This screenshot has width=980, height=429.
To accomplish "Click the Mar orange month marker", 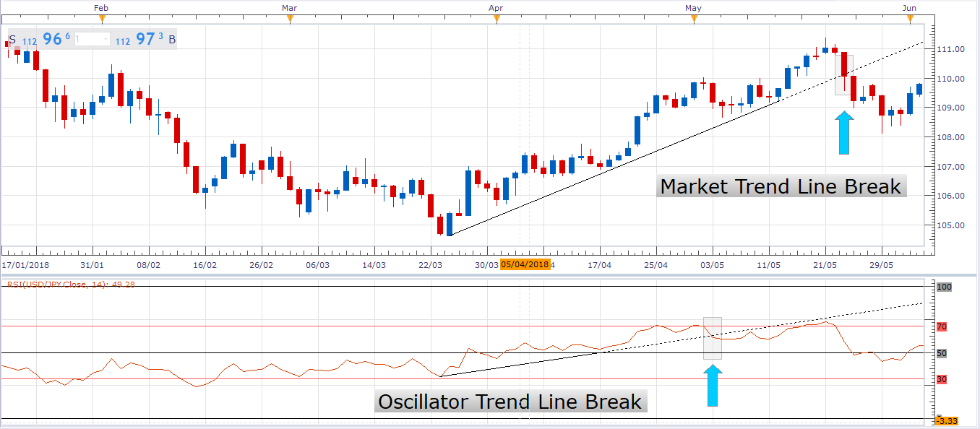I will (x=289, y=18).
